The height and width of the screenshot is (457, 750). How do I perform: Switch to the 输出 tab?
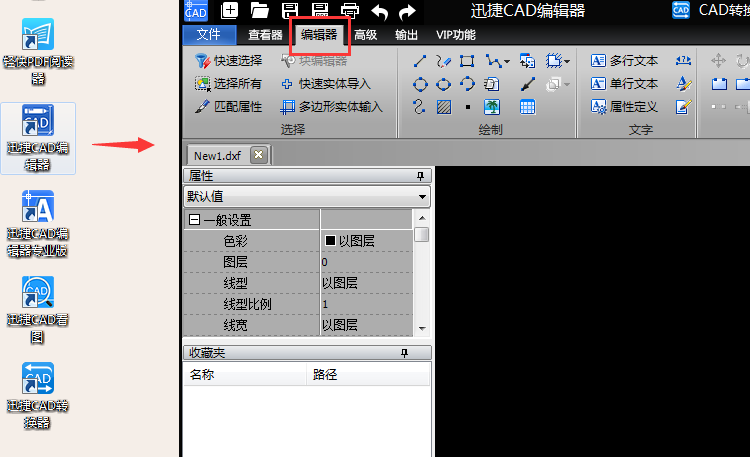tap(406, 35)
